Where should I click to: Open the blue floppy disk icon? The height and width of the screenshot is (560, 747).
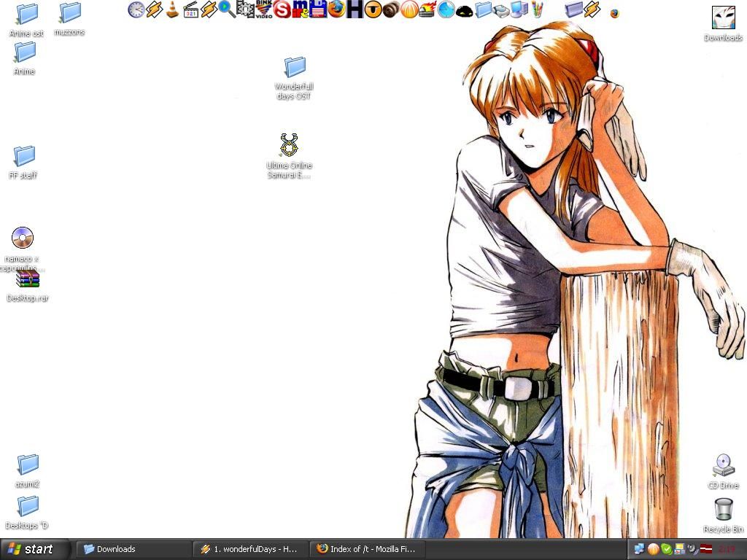[x=318, y=9]
